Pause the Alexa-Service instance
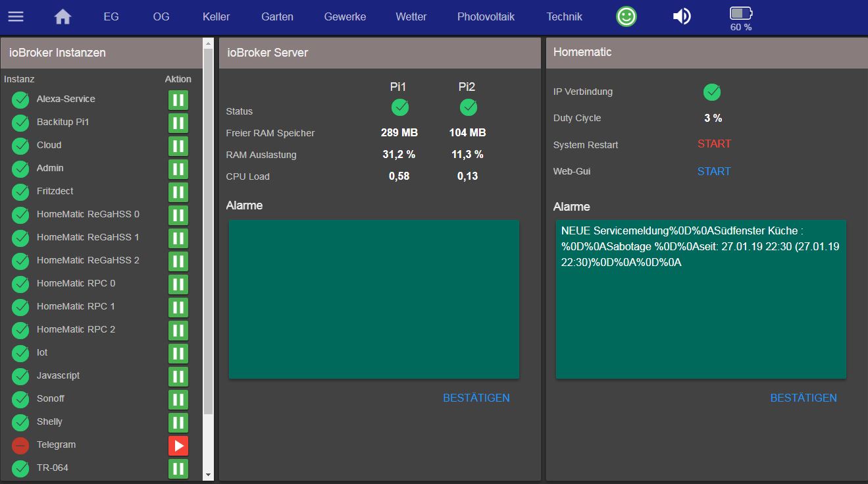The height and width of the screenshot is (484, 868). point(178,100)
